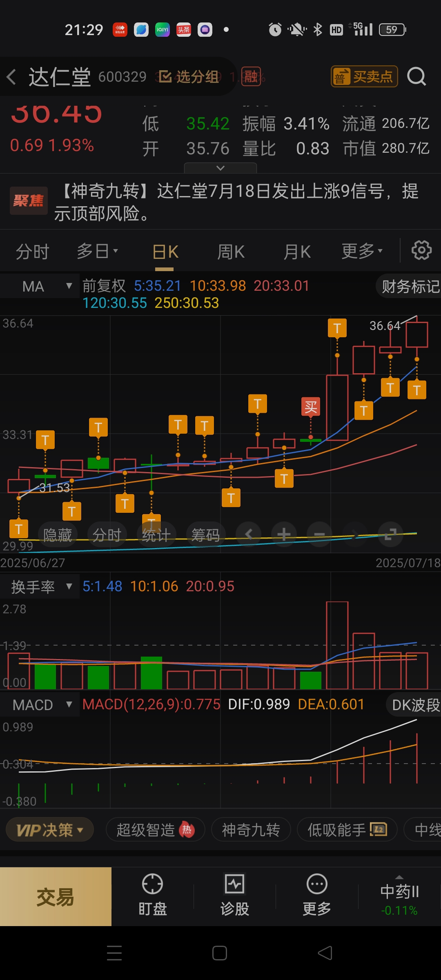Toggle 财务标记 financial markers
Viewport: 441px width, 980px height.
[409, 286]
